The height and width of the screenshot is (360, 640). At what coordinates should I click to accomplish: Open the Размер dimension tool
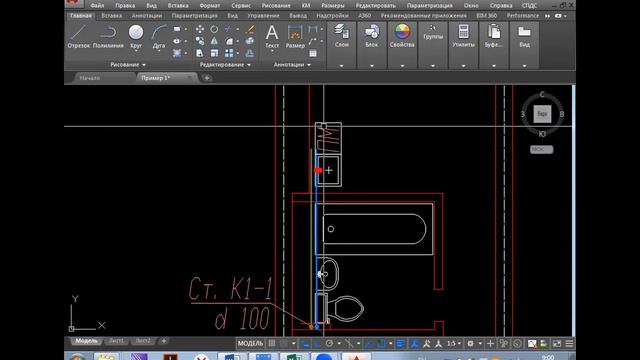pos(295,37)
